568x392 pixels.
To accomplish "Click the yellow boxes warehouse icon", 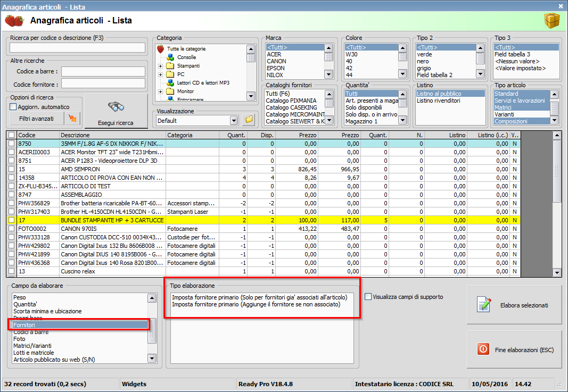I will 551,20.
